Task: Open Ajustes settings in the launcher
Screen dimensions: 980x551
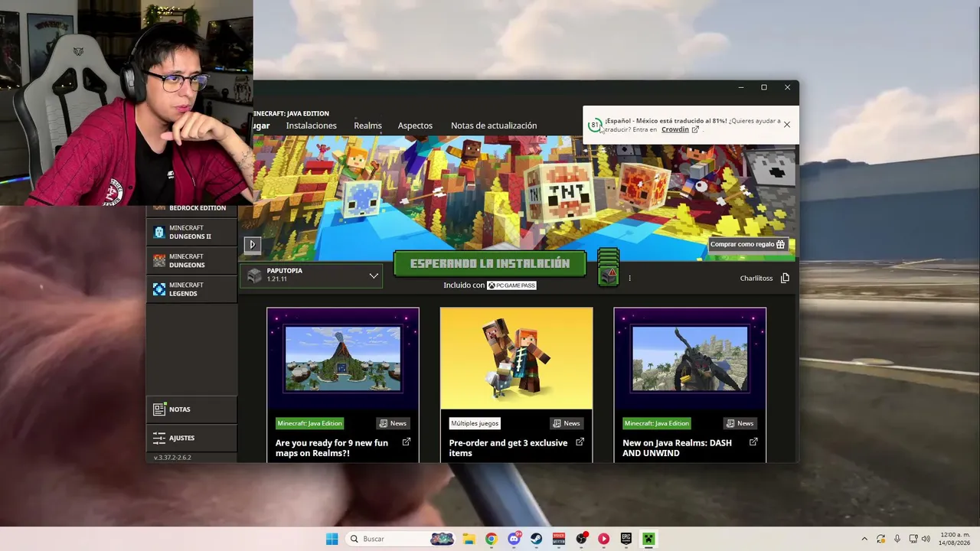Action: pyautogui.click(x=191, y=438)
